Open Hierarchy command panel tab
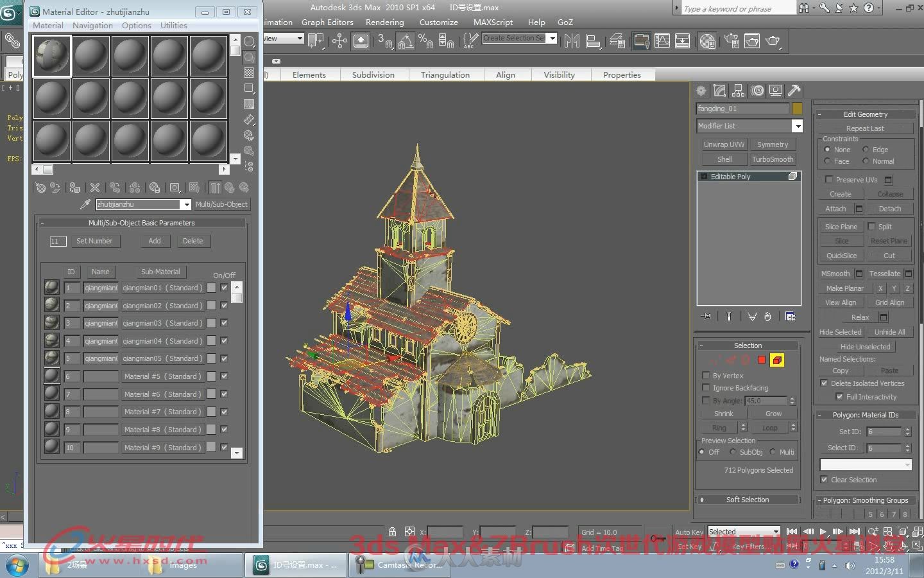The height and width of the screenshot is (578, 924). click(739, 91)
